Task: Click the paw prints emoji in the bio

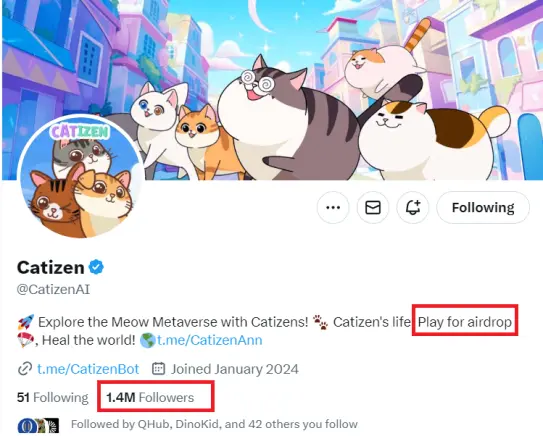Action: [320, 322]
